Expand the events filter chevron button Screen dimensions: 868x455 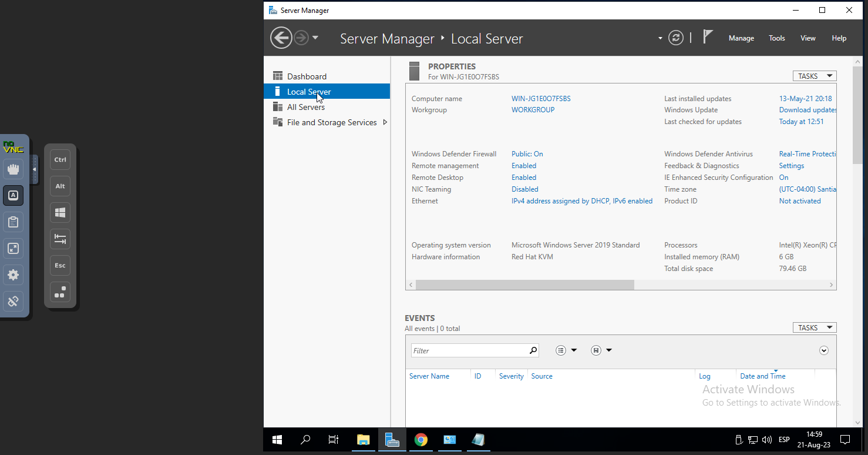click(x=824, y=350)
